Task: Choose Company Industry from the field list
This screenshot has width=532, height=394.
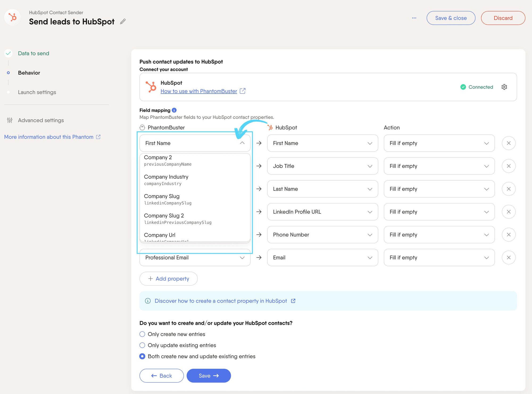Action: coord(195,180)
